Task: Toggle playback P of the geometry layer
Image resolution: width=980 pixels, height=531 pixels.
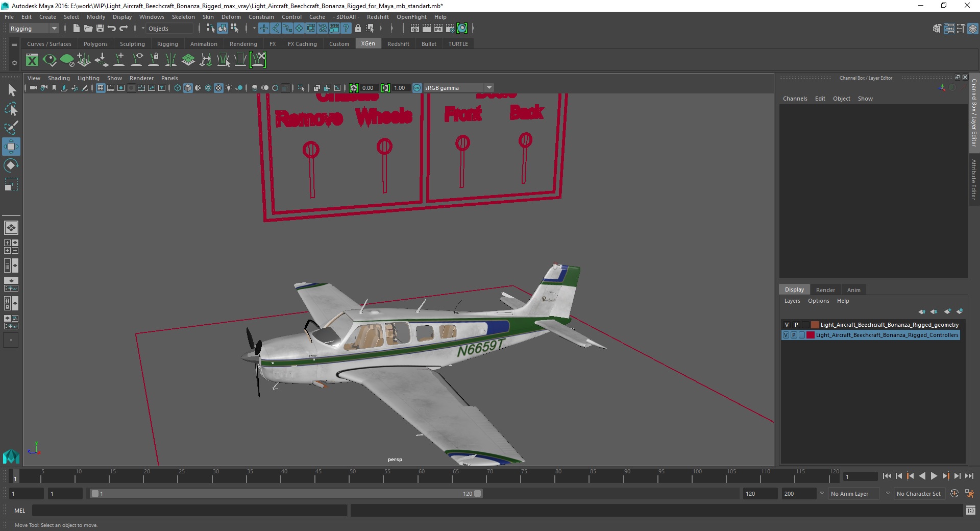Action: coord(796,325)
